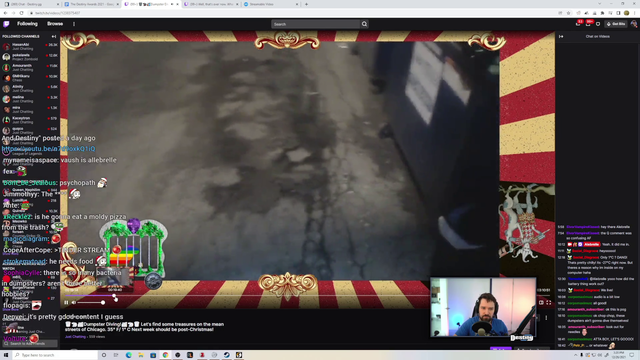This screenshot has width=640, height=360.
Task: Reload the page with refresh icon
Action: [22, 13]
